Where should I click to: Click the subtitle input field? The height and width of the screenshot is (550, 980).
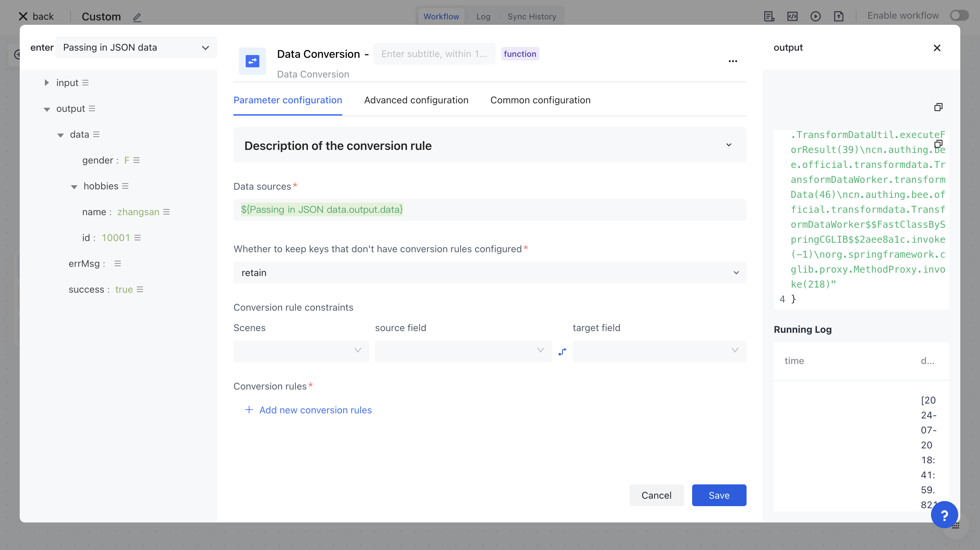click(x=434, y=54)
